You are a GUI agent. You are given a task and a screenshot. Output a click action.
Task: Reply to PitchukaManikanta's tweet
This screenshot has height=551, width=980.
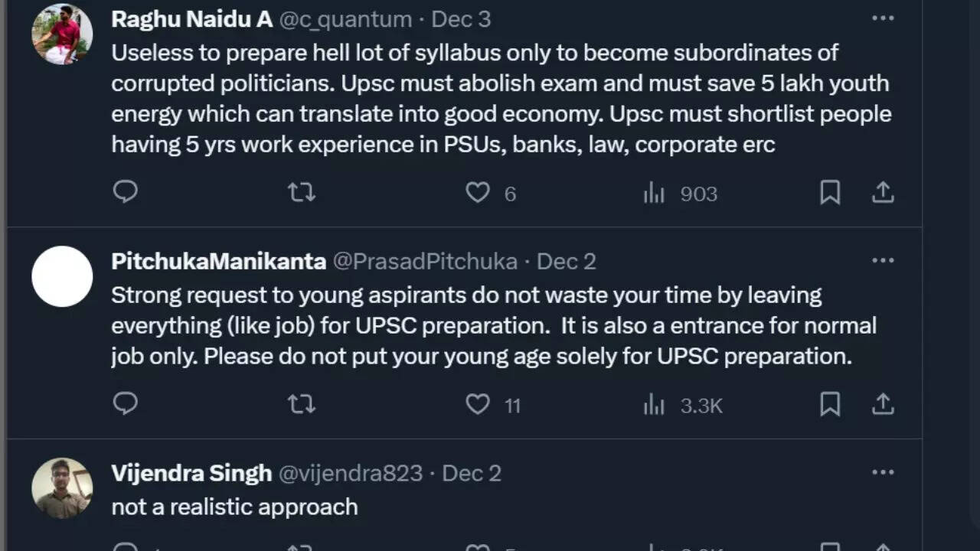point(126,403)
